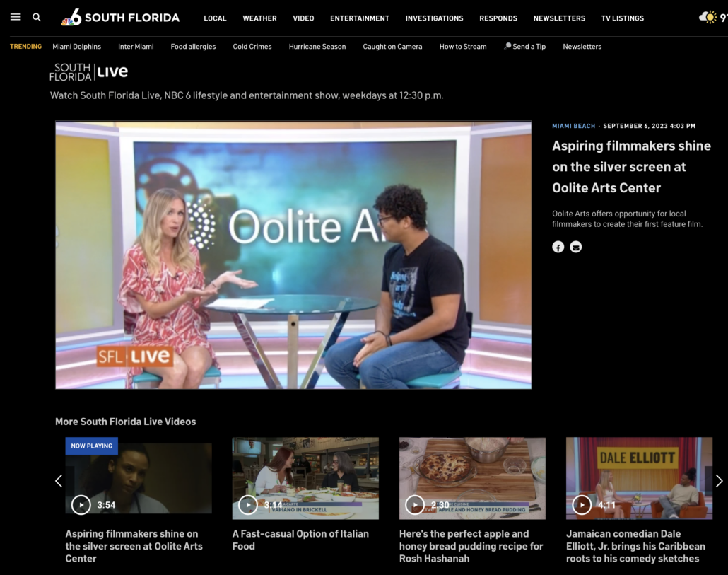Open the Miami Dolphins trending link
This screenshot has height=575, width=728.
76,46
